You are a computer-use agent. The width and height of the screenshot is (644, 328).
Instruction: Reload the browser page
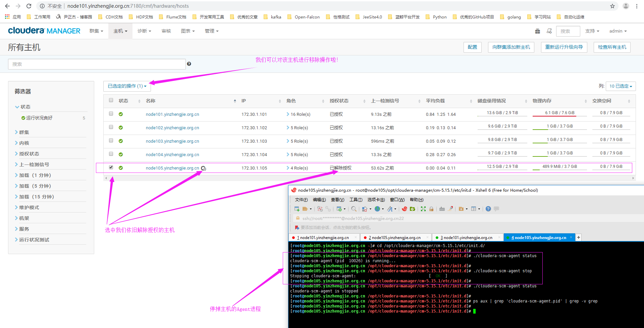coord(29,6)
